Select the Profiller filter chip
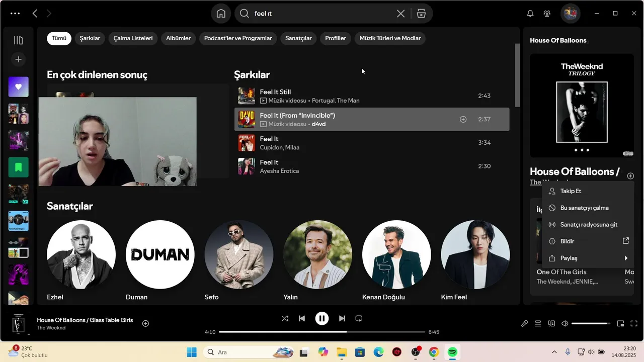 336,38
